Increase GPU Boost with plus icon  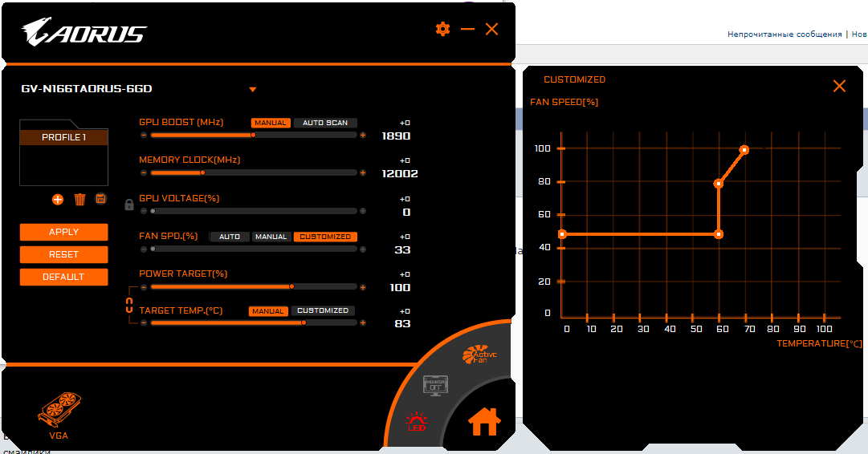[363, 135]
